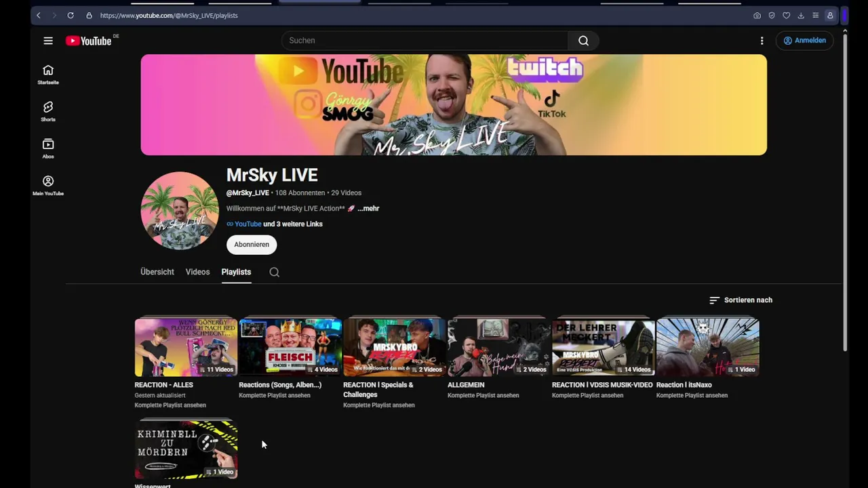Open Mein YouTube in the sidebar
This screenshot has width=868, height=488.
click(48, 186)
